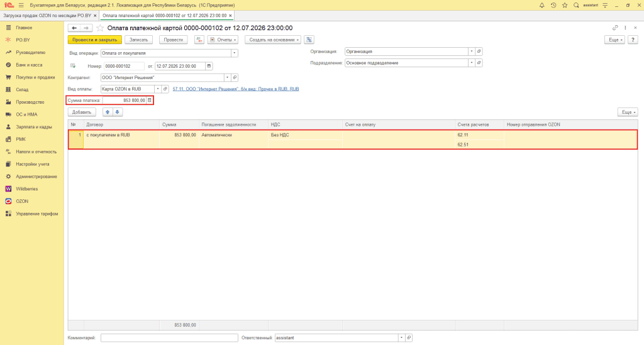The image size is (644, 345).
Task: Move row down with the blue arrow
Action: pos(118,112)
